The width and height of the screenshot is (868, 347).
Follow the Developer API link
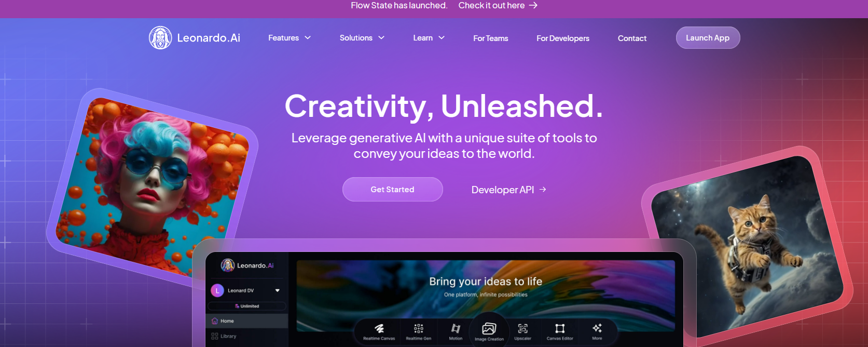pos(508,190)
